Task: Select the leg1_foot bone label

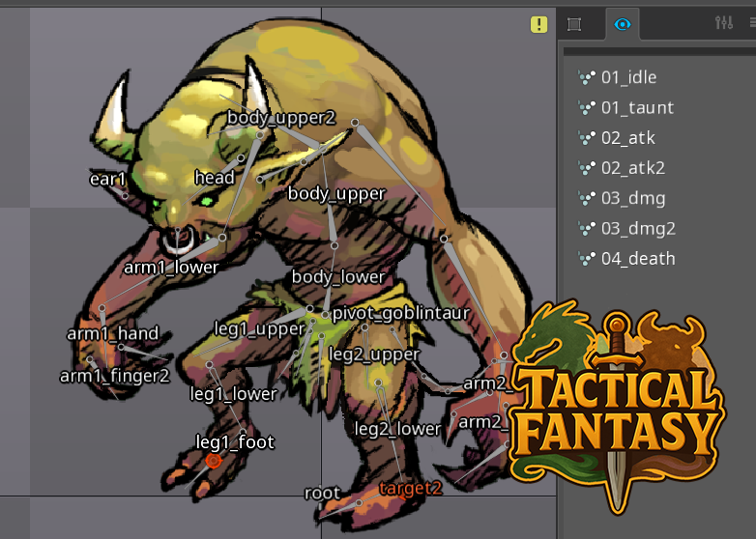Action: click(x=235, y=442)
